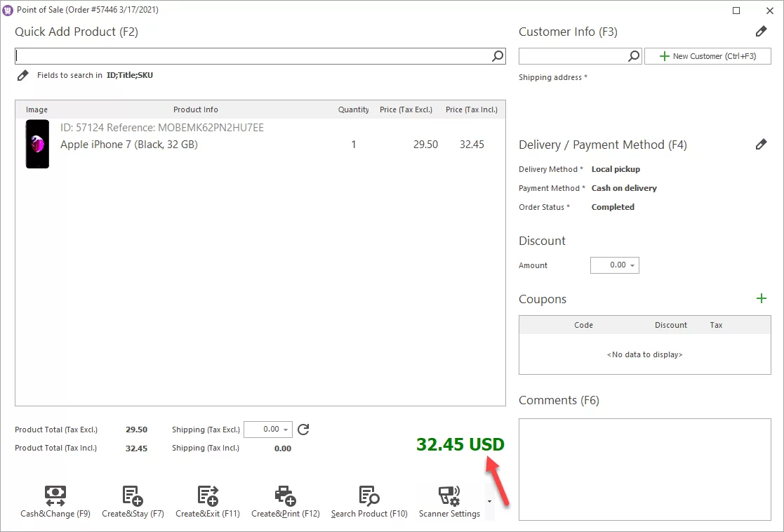Expand the Shipping (Tax Excl.) dropdown
The width and height of the screenshot is (784, 532).
(287, 429)
